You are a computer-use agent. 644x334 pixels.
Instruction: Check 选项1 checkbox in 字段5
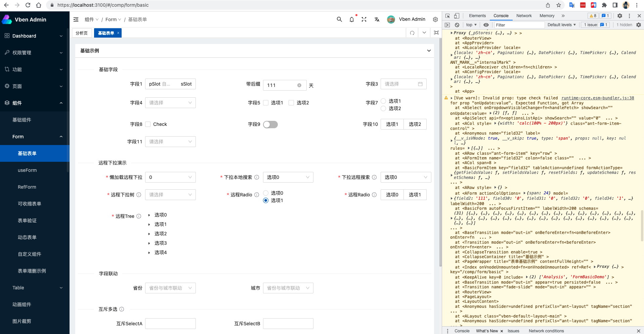coord(266,103)
